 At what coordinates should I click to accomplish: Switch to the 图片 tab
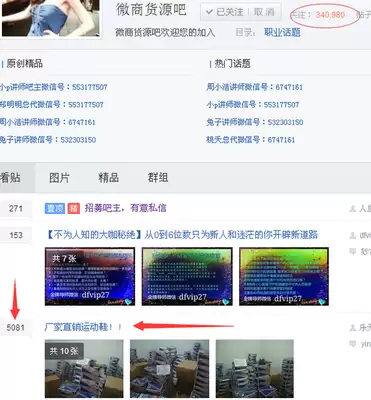click(x=59, y=178)
